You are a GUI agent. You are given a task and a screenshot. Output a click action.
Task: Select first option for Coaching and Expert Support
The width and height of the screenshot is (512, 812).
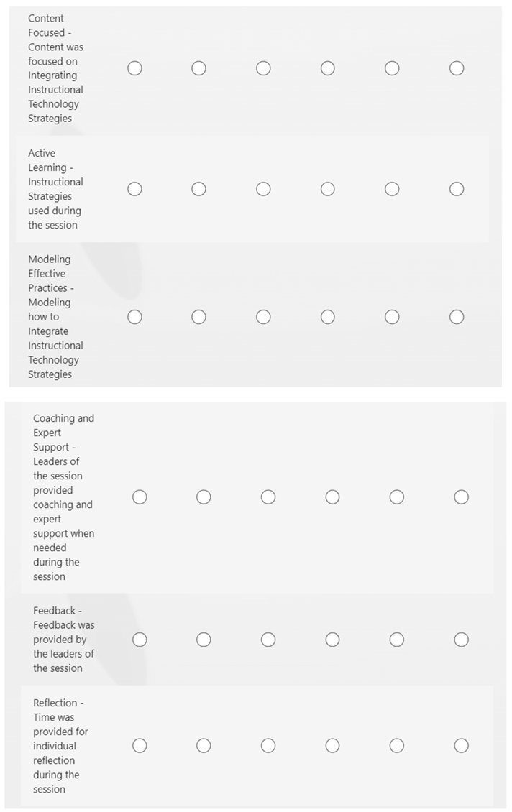[x=140, y=497]
